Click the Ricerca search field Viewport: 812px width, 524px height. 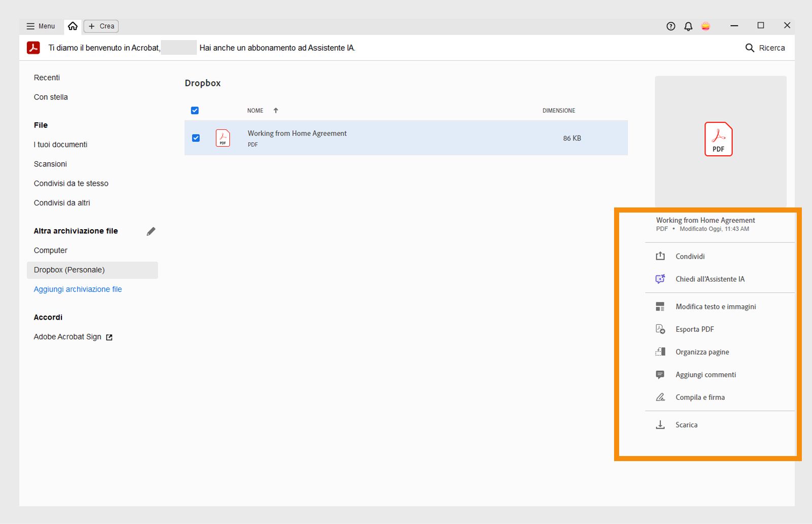tap(765, 48)
